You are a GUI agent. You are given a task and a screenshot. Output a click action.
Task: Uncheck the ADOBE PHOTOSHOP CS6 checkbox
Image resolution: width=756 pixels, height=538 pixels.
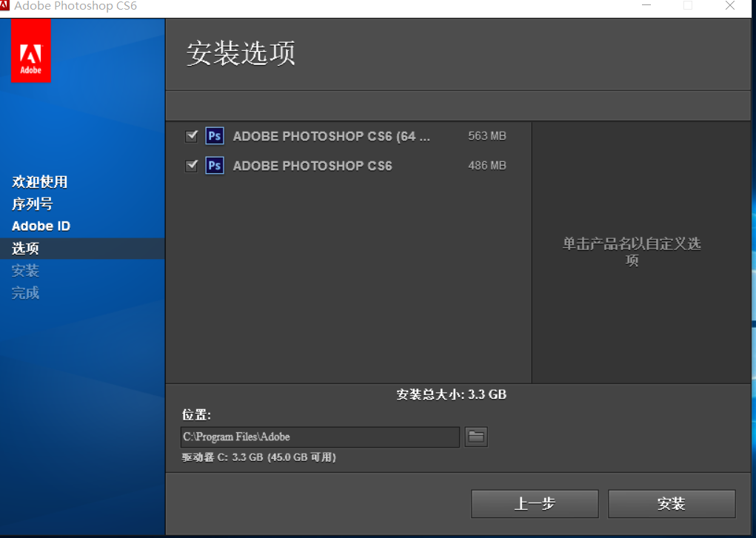point(191,165)
